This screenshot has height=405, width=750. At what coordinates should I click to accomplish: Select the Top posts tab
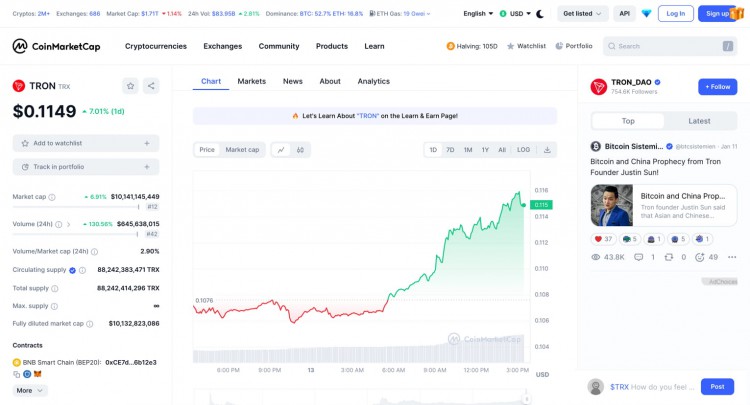pos(628,121)
